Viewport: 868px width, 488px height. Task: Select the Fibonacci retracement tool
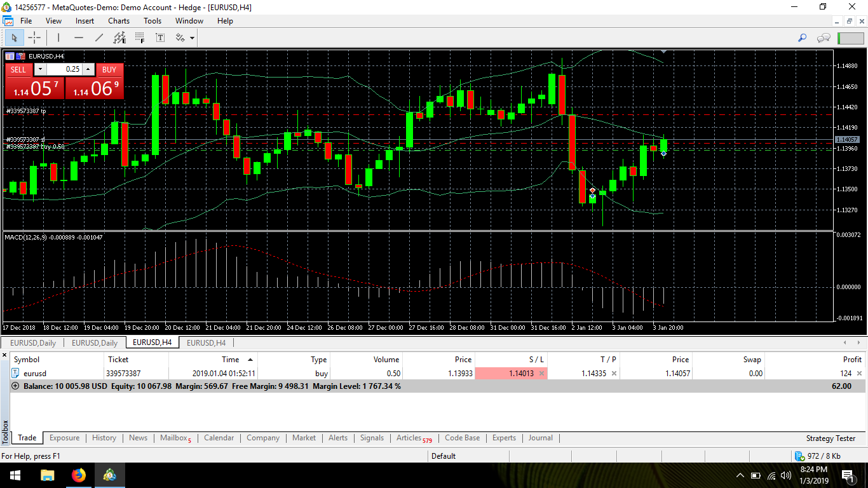[x=139, y=37]
